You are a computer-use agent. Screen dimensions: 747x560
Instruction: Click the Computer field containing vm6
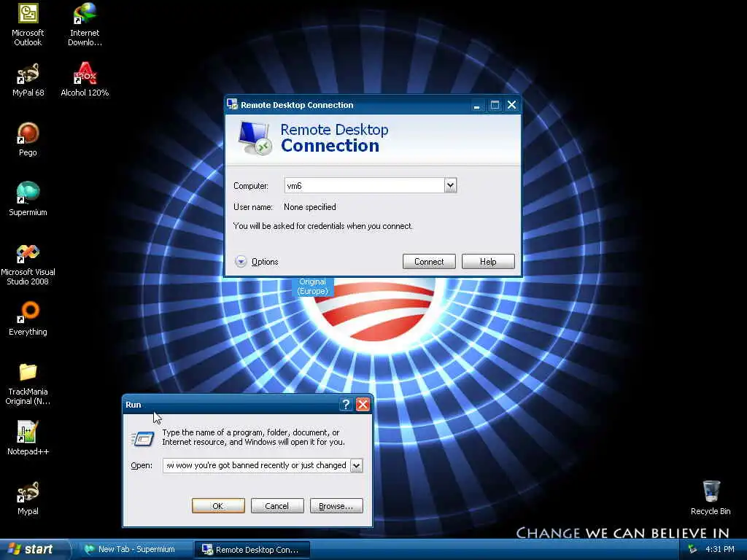[365, 185]
